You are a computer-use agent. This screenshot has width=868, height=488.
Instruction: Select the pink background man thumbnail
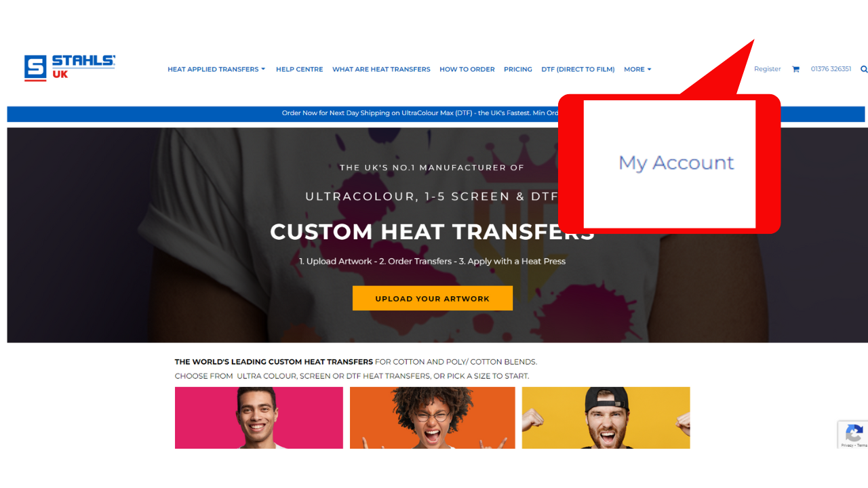pos(259,418)
